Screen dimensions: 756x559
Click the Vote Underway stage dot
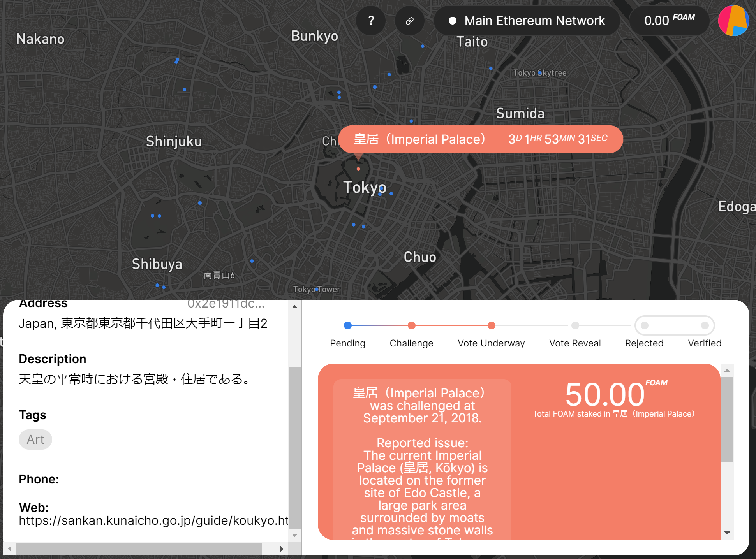pyautogui.click(x=492, y=325)
